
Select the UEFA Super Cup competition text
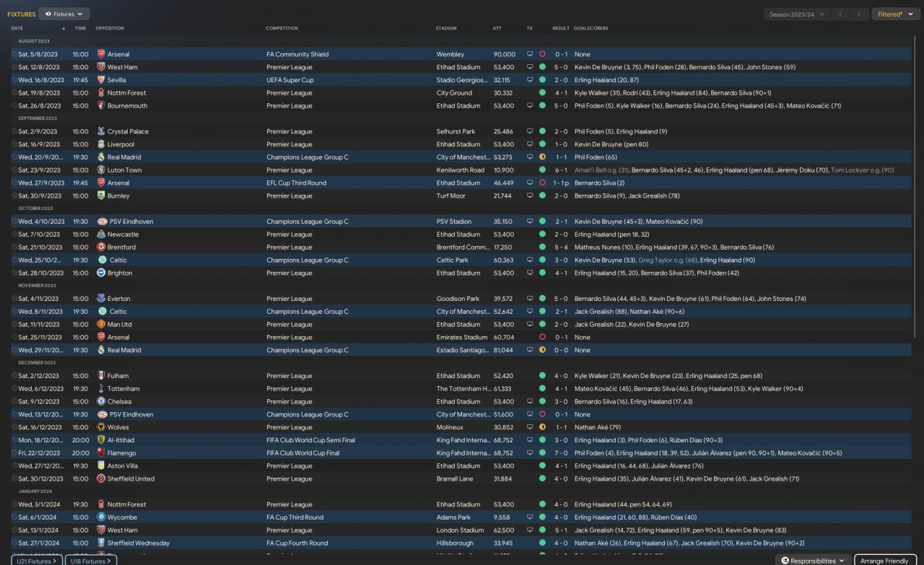[290, 80]
